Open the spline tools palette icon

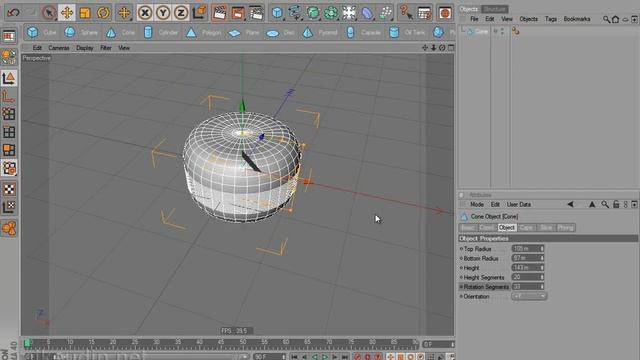295,13
